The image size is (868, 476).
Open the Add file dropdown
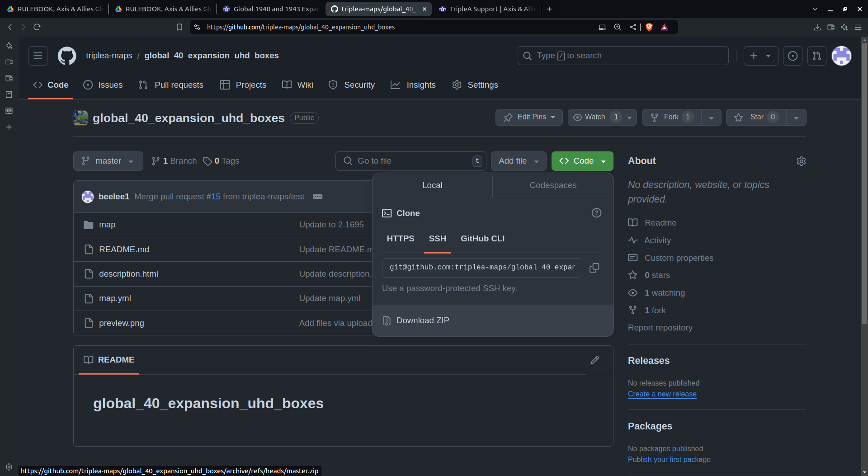(x=518, y=161)
